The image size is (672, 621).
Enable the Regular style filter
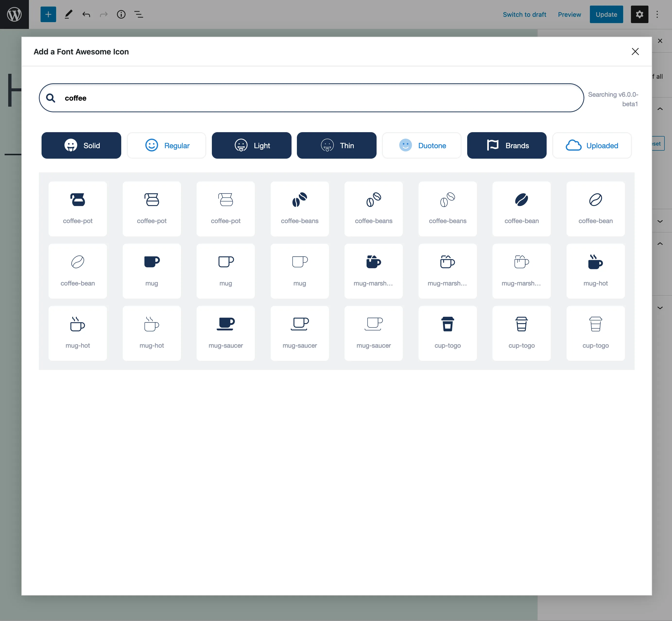pyautogui.click(x=166, y=145)
